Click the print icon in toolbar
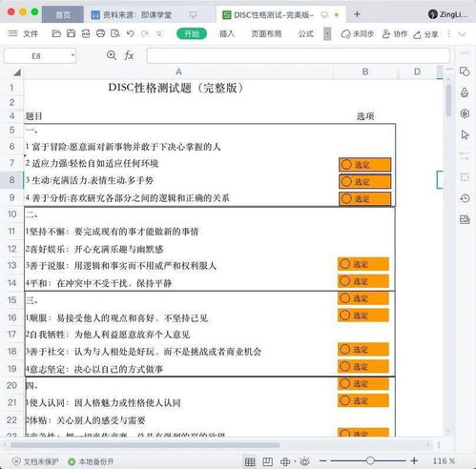Screen dimensions: 476x469 coord(100,33)
